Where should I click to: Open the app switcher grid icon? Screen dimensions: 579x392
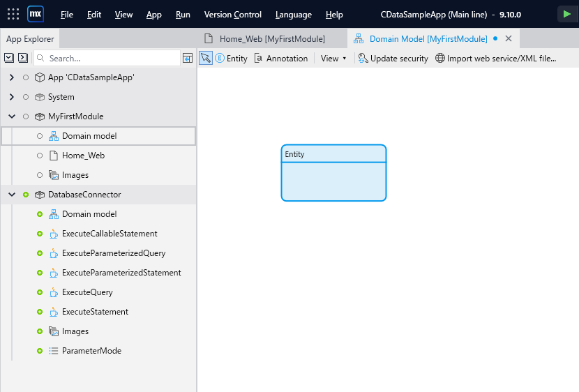13,15
